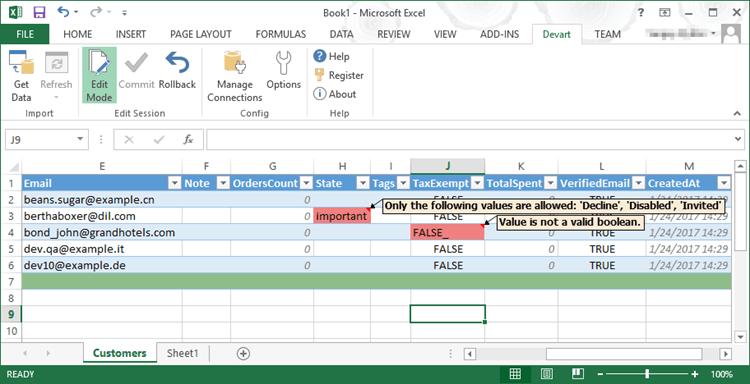This screenshot has height=384, width=750.
Task: Open the OrdersCount column filter dropdown
Action: click(x=306, y=183)
